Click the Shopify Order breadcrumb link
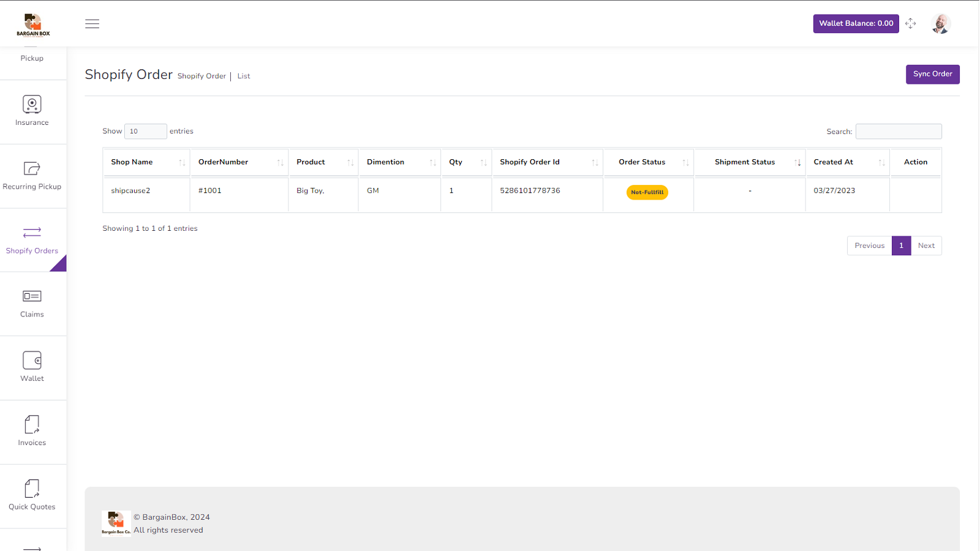 click(202, 75)
